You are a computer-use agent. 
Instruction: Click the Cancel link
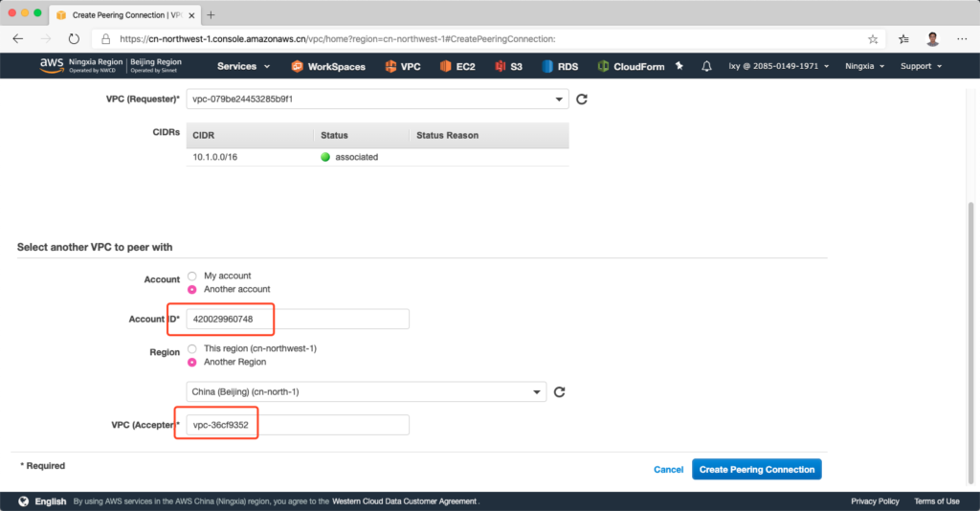tap(668, 470)
